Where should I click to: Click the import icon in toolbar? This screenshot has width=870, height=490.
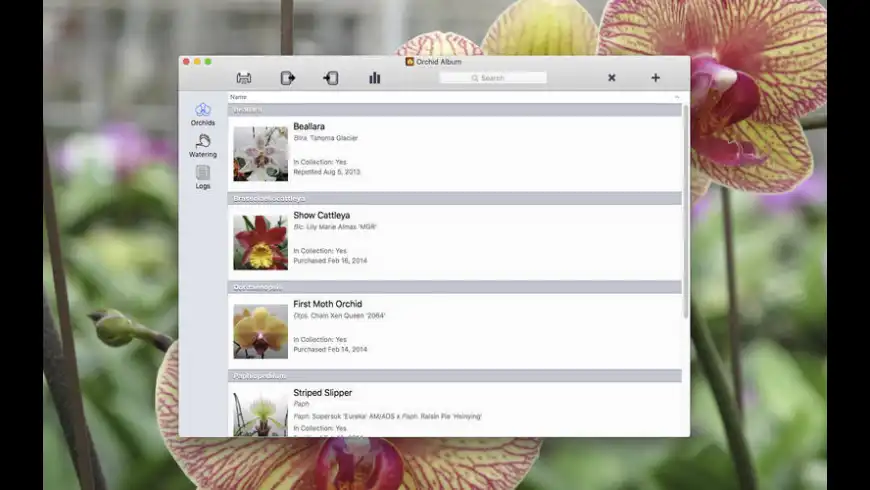331,78
